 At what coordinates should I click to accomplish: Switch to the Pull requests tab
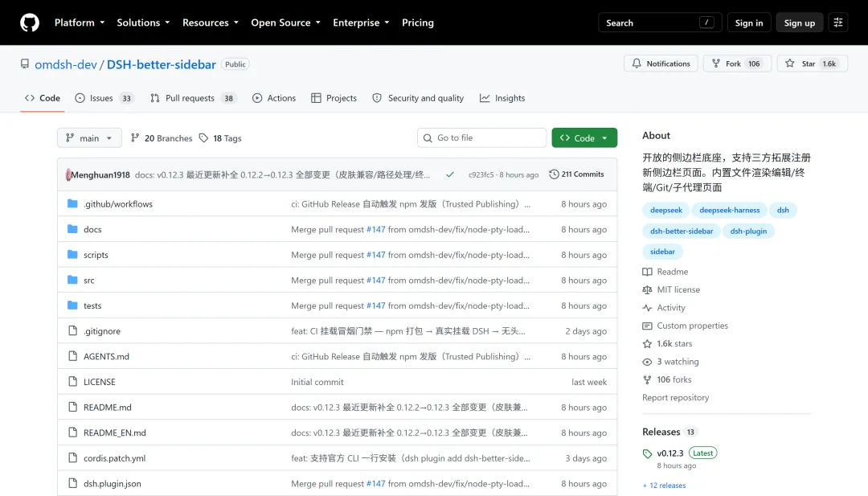192,98
